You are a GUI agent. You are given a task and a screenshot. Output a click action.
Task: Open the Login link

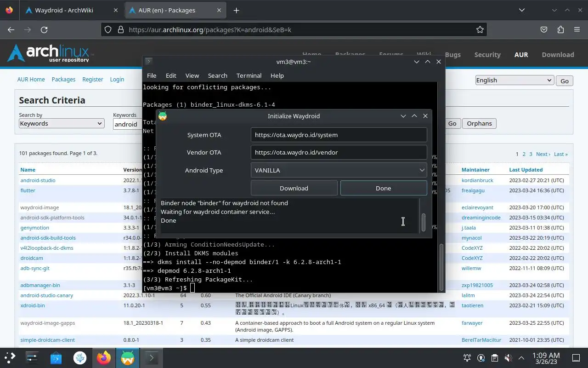(117, 79)
